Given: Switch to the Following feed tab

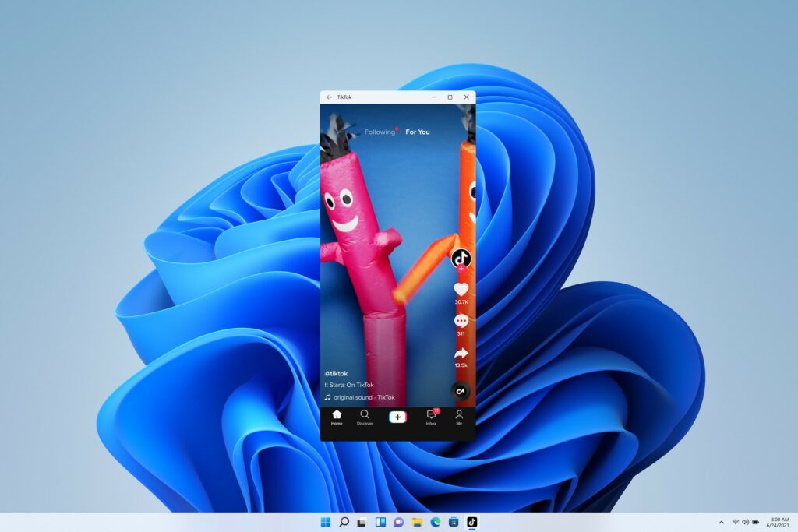Looking at the screenshot, I should [380, 132].
